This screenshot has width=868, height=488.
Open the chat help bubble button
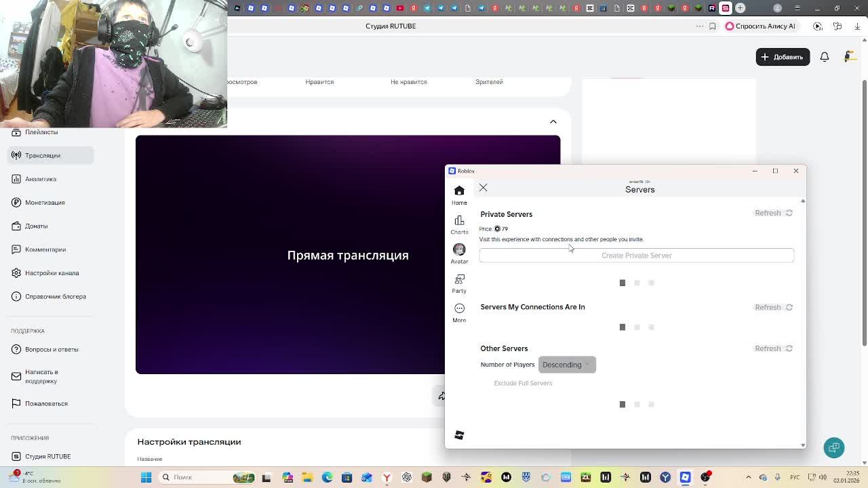tap(834, 447)
